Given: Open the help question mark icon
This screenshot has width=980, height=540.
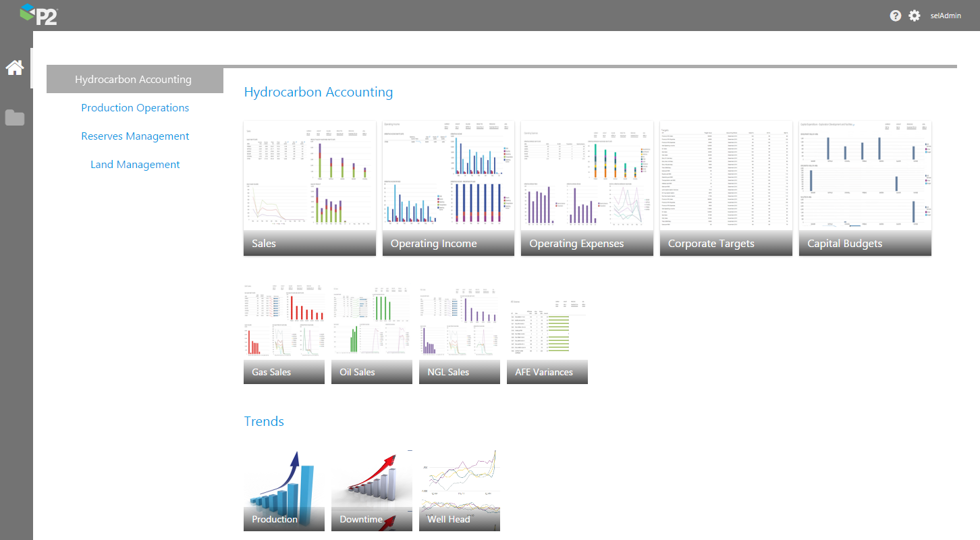Looking at the screenshot, I should click(x=896, y=16).
